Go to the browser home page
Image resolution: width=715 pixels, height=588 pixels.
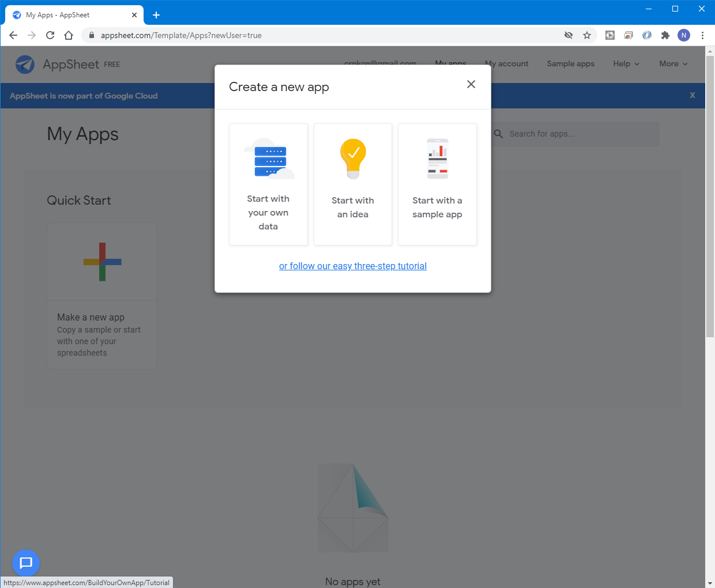(x=69, y=35)
